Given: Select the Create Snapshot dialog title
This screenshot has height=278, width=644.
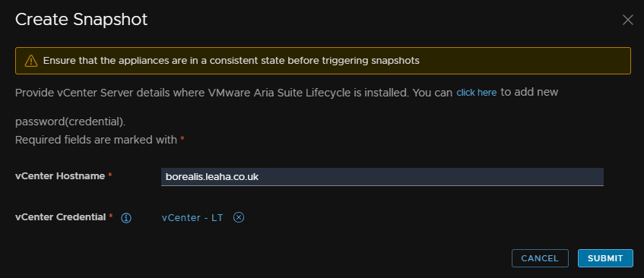Looking at the screenshot, I should 81,20.
